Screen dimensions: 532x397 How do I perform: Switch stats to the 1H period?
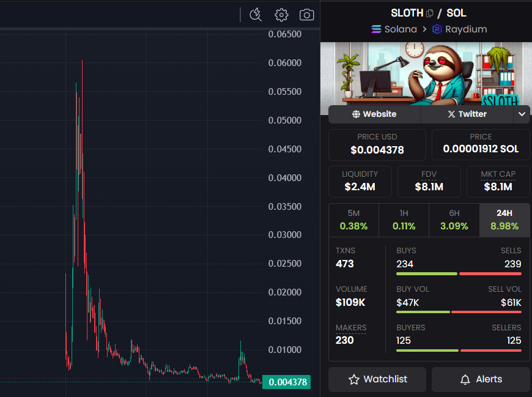pyautogui.click(x=404, y=220)
